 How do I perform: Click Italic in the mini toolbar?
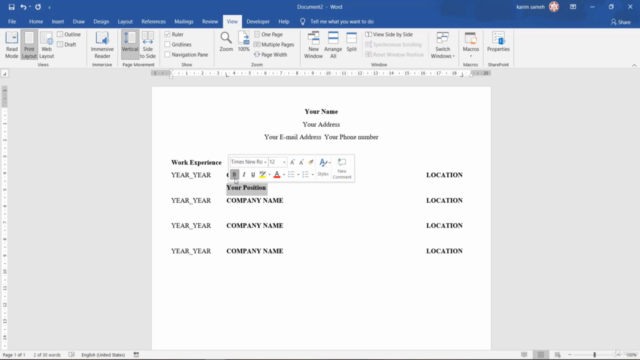(244, 174)
